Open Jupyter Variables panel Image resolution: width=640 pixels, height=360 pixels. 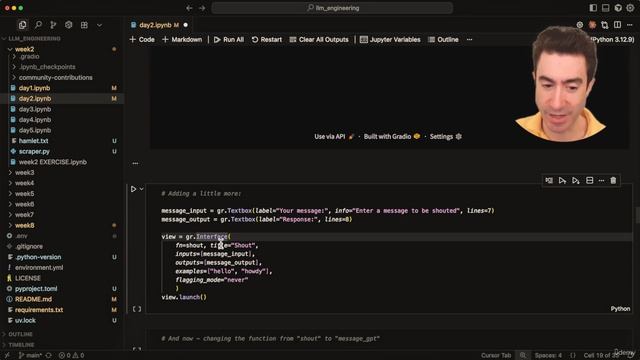[390, 40]
